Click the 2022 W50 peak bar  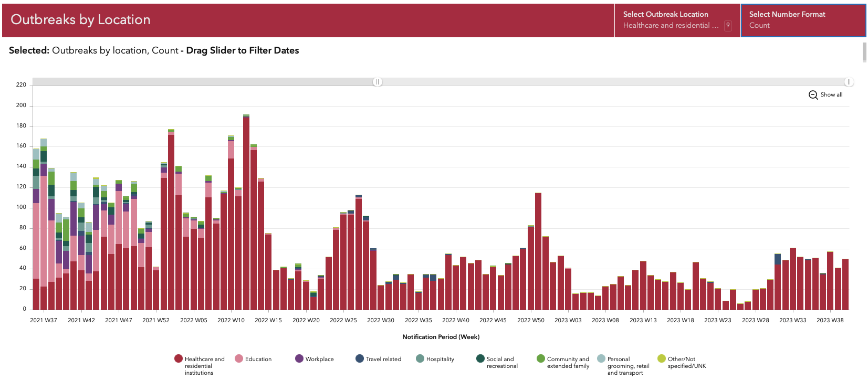538,252
